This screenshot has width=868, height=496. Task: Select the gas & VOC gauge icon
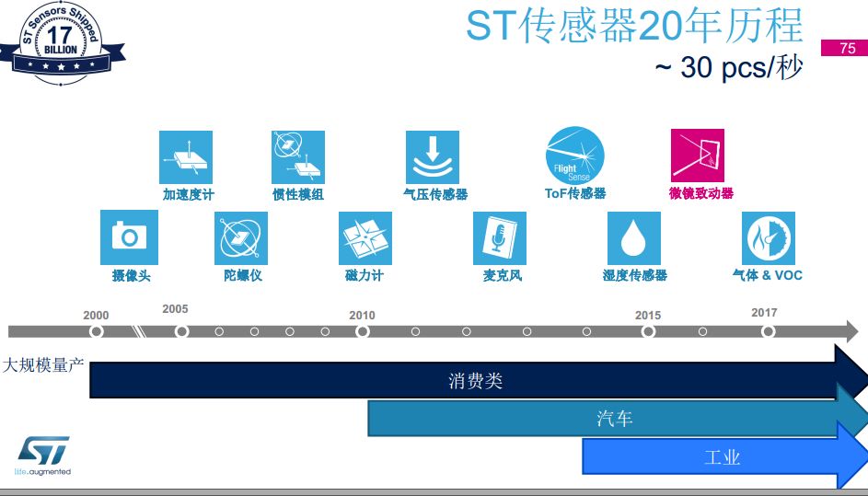(769, 238)
